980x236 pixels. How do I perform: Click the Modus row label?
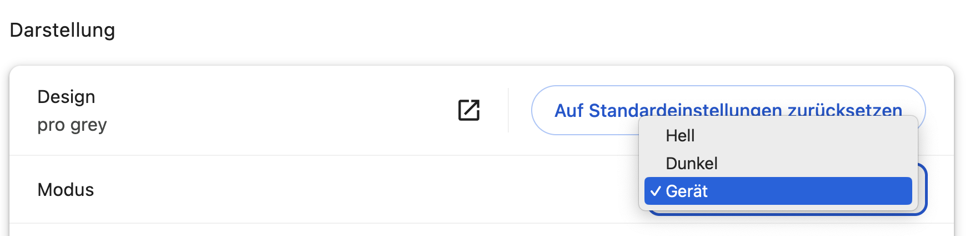[66, 190]
